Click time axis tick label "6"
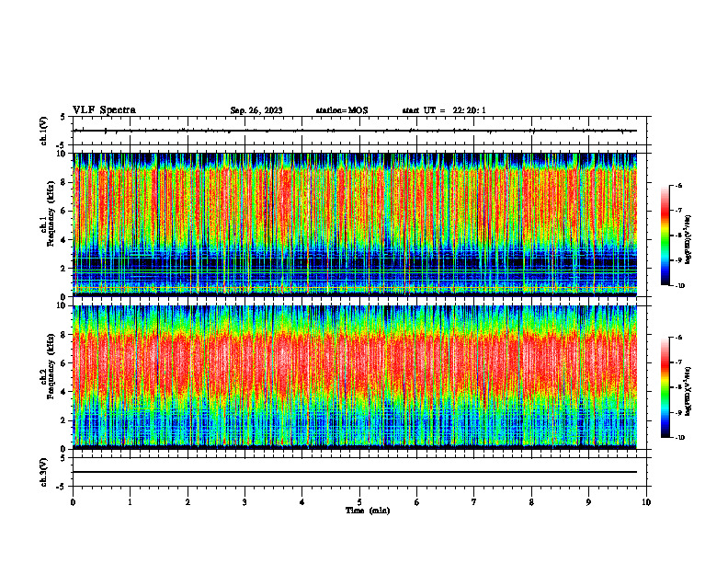 (417, 502)
